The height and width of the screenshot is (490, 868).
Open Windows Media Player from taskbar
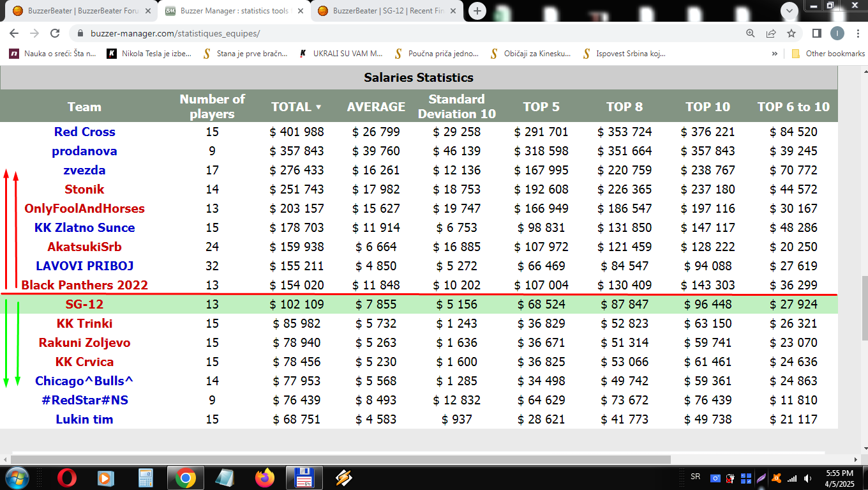tap(105, 477)
